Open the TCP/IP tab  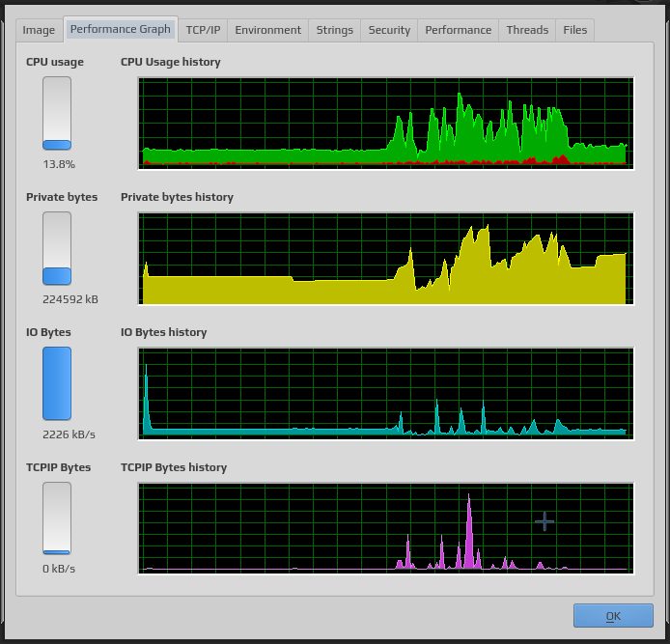click(203, 30)
